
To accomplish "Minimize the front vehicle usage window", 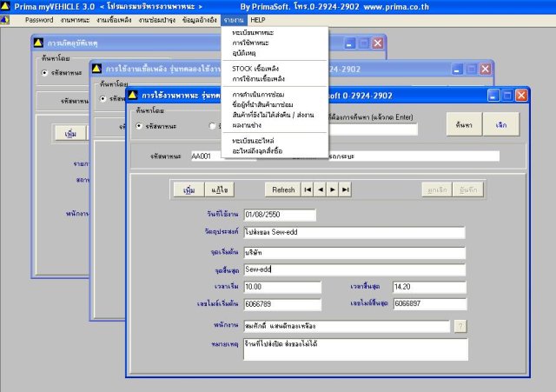I will [493, 96].
